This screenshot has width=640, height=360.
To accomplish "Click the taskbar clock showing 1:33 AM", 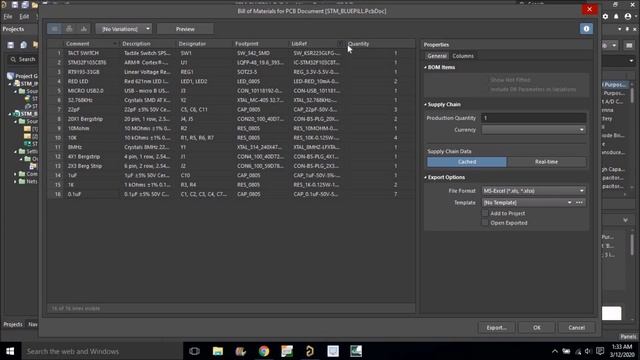I will (622, 351).
